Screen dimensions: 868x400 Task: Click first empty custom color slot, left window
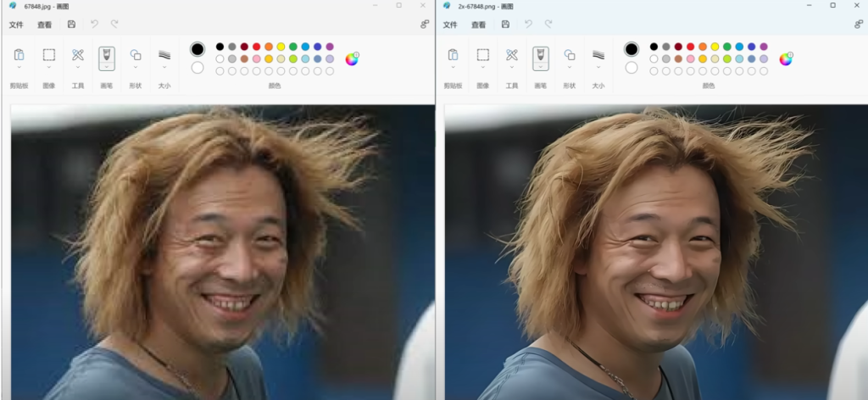point(220,71)
